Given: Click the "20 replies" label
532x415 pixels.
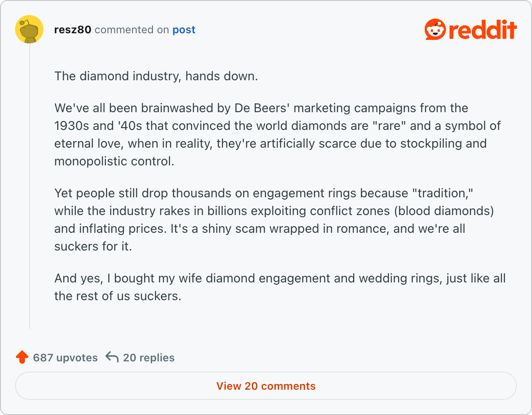Looking at the screenshot, I should 149,358.
